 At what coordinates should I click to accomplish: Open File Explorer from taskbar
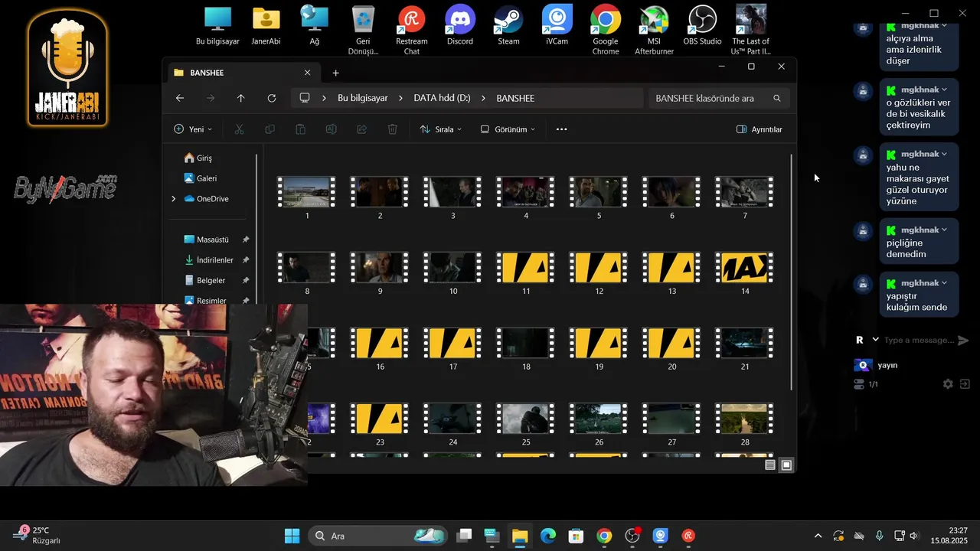pyautogui.click(x=520, y=536)
